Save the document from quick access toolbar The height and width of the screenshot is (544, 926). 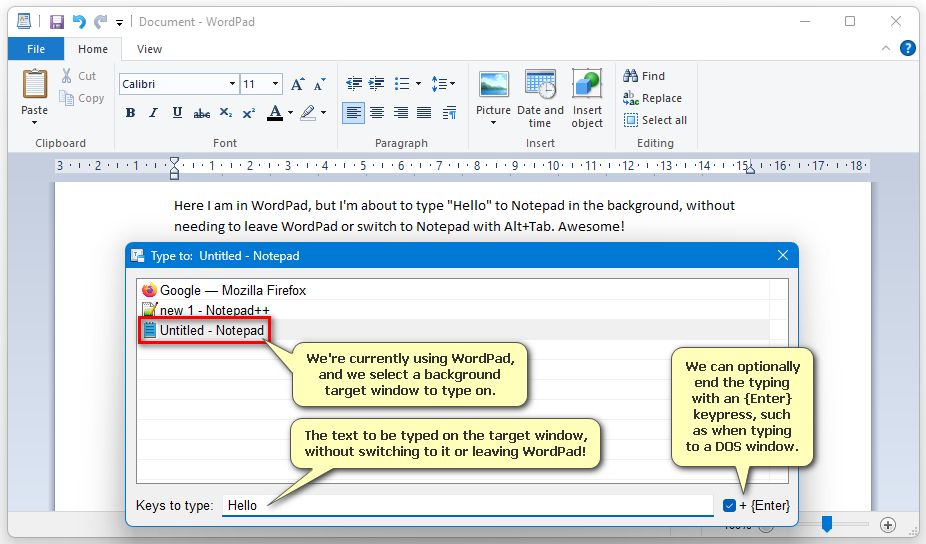click(x=57, y=21)
